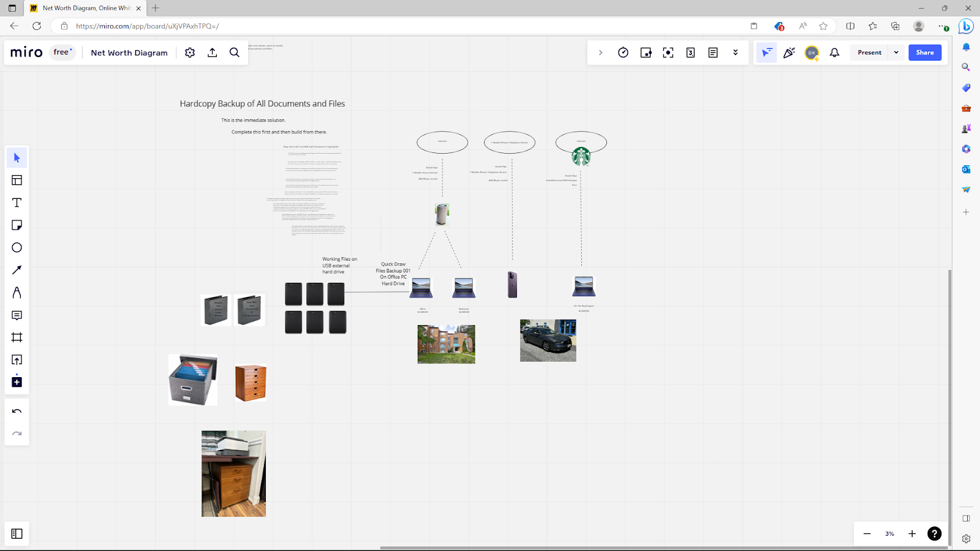Viewport: 980px width, 551px height.
Task: Click the miro logo
Action: [x=26, y=53]
